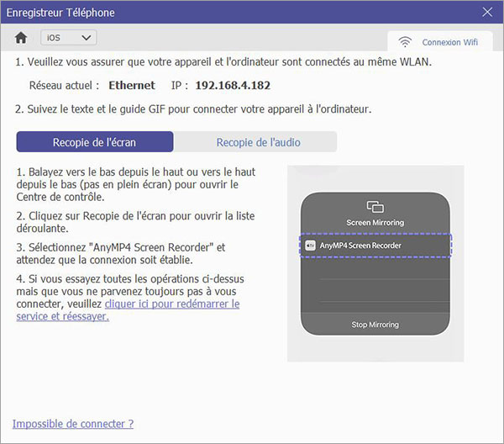Go to the home screen icon
This screenshot has height=444, width=504.
[x=21, y=38]
